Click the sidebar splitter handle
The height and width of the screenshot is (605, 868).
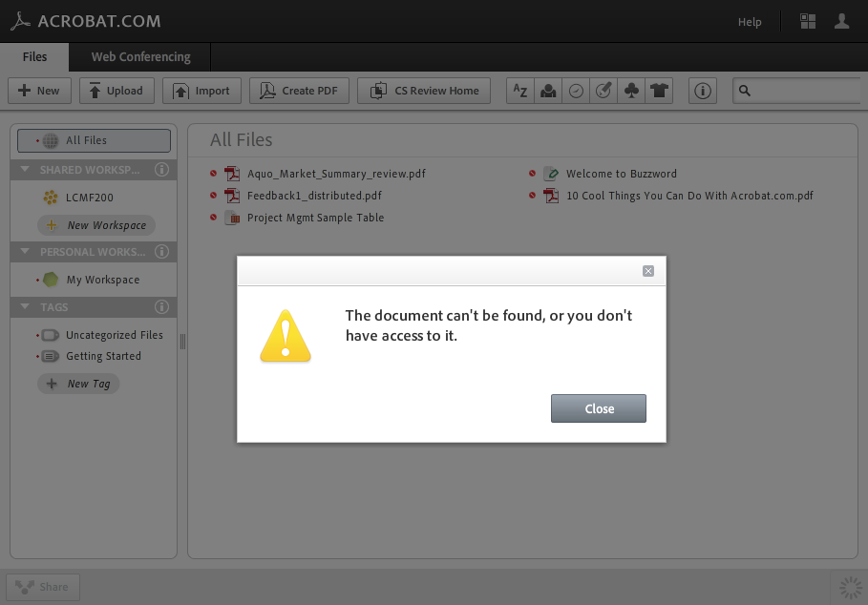point(182,342)
